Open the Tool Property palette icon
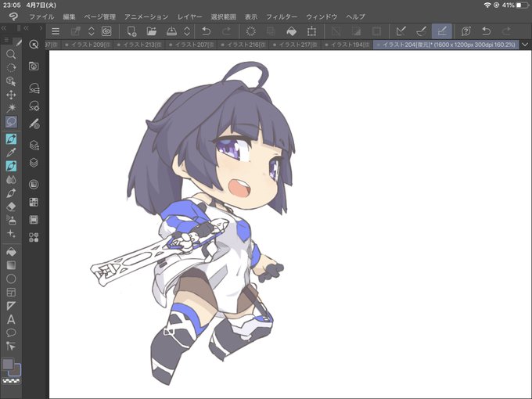 point(34,106)
